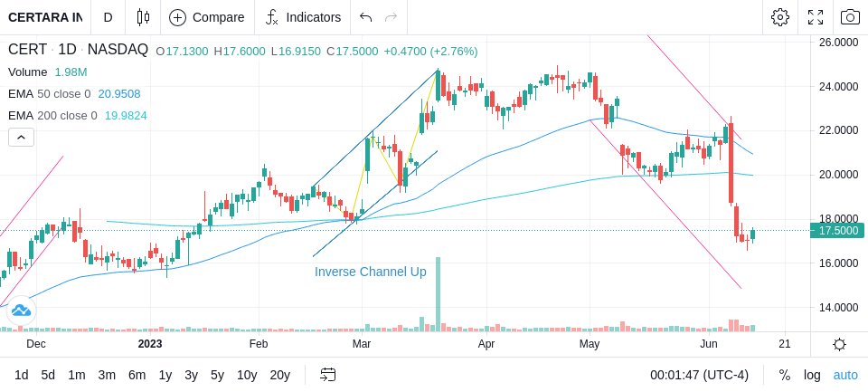The image size is (868, 392).
Task: Add a symbol with Compare
Action: click(x=207, y=17)
